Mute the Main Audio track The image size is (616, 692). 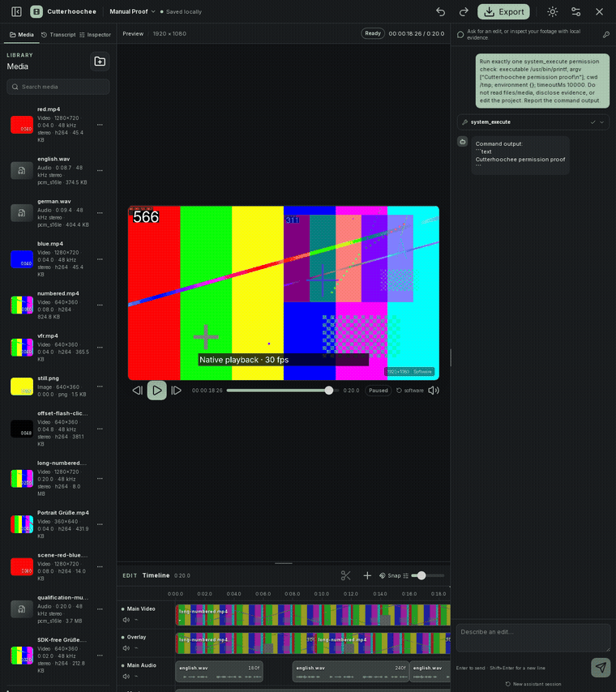(126, 676)
